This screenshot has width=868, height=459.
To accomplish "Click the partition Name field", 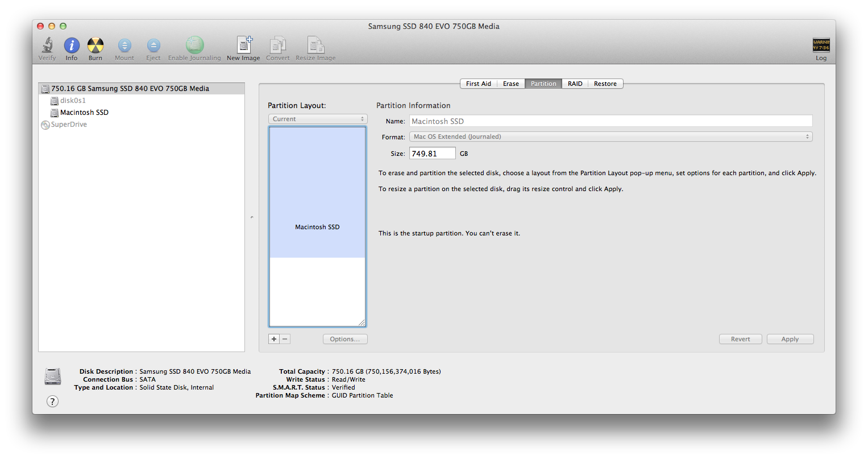I will [x=611, y=121].
